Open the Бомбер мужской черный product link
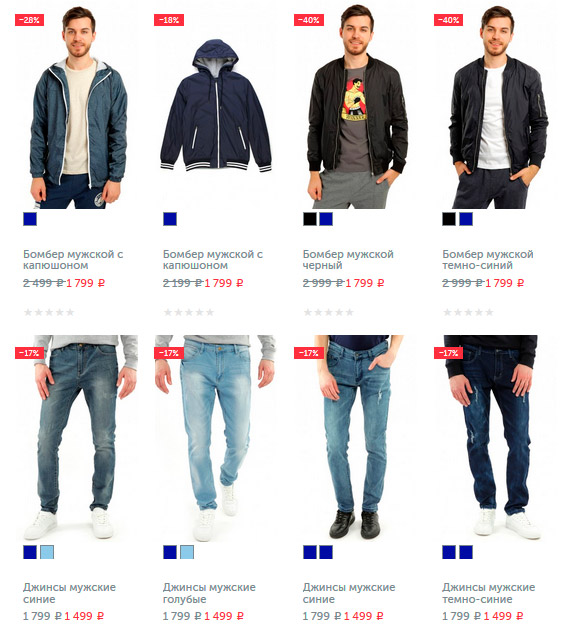This screenshot has width=568, height=639. coord(348,260)
